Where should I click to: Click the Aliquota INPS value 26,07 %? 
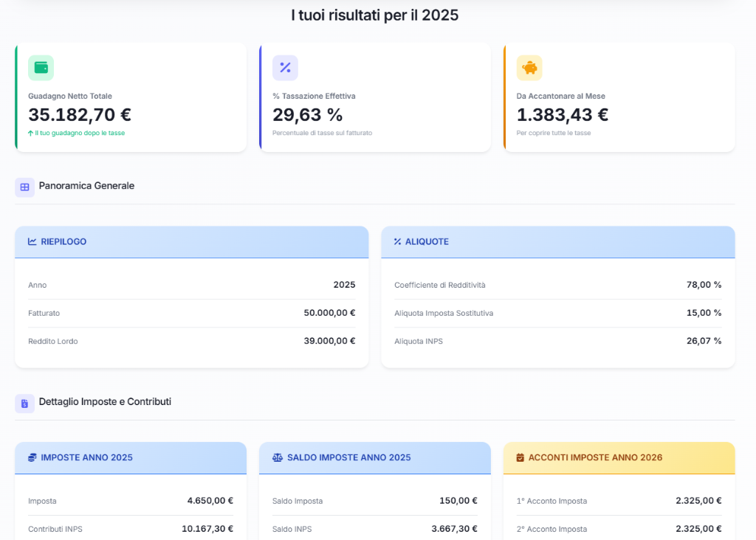click(x=704, y=341)
